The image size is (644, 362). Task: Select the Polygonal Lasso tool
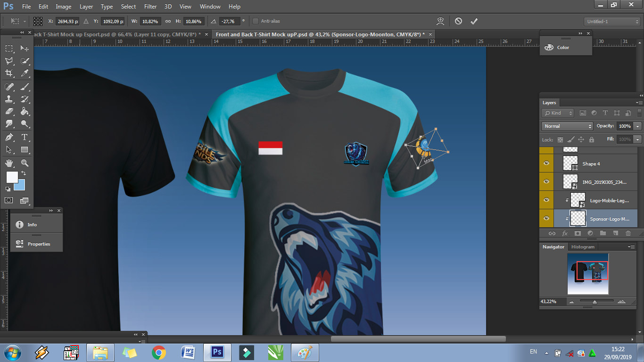click(x=9, y=61)
